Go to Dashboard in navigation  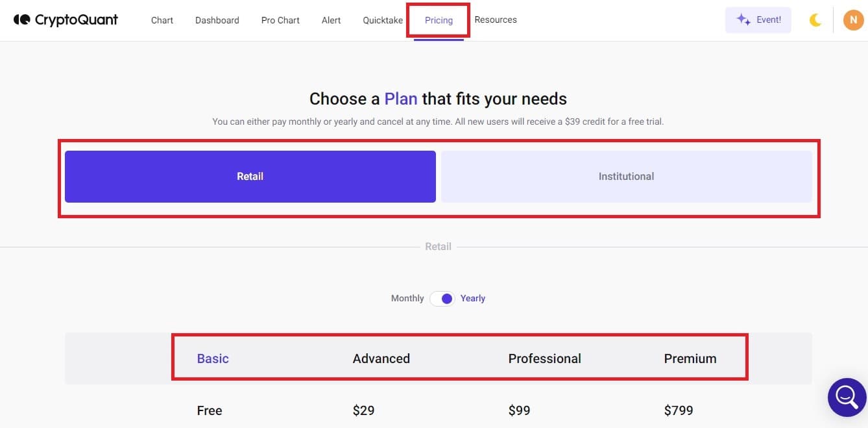(217, 20)
